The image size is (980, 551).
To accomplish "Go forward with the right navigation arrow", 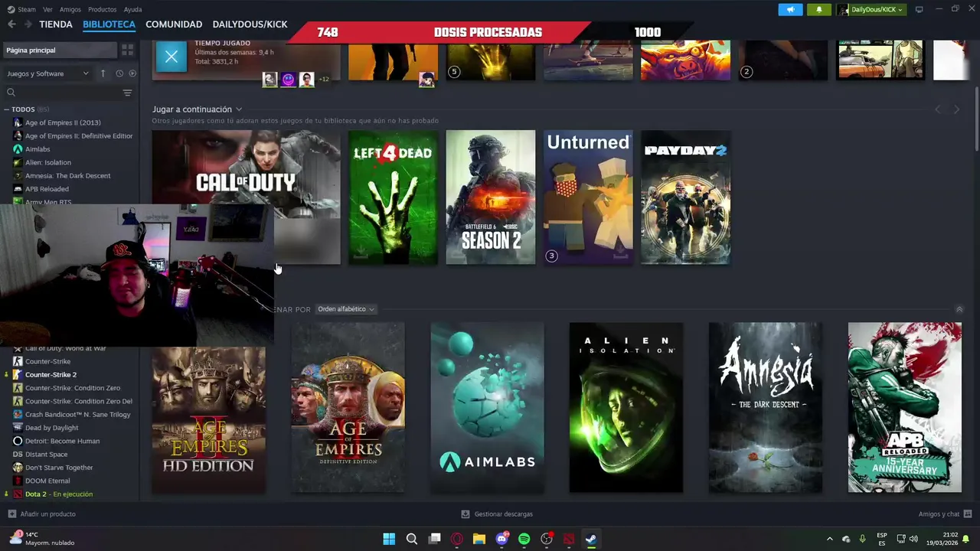I will [x=28, y=24].
